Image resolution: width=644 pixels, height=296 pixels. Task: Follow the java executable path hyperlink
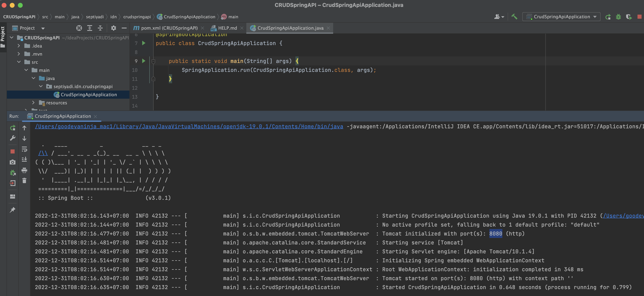click(x=189, y=126)
